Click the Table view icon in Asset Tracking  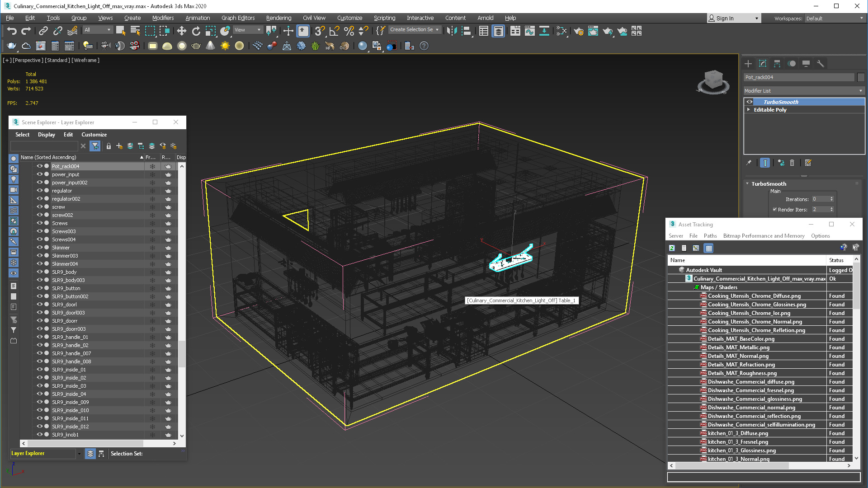tap(709, 248)
